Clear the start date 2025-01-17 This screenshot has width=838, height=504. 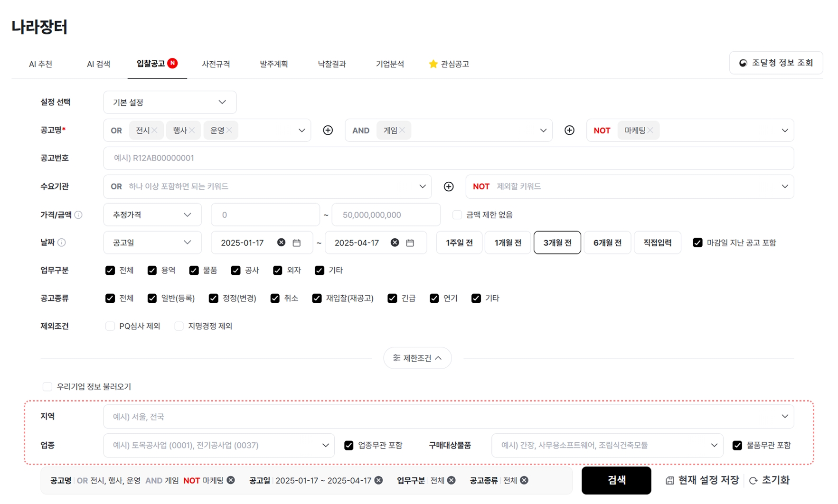tap(281, 243)
